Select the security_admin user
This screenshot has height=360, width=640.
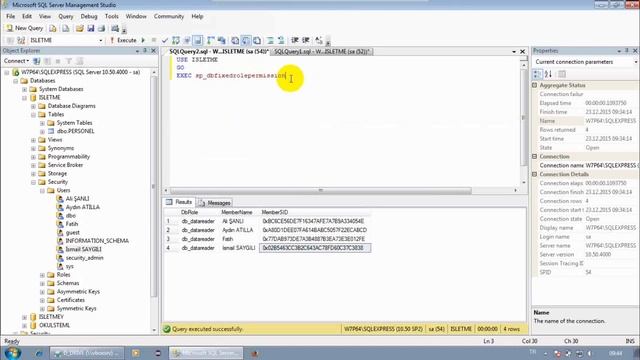(84, 258)
